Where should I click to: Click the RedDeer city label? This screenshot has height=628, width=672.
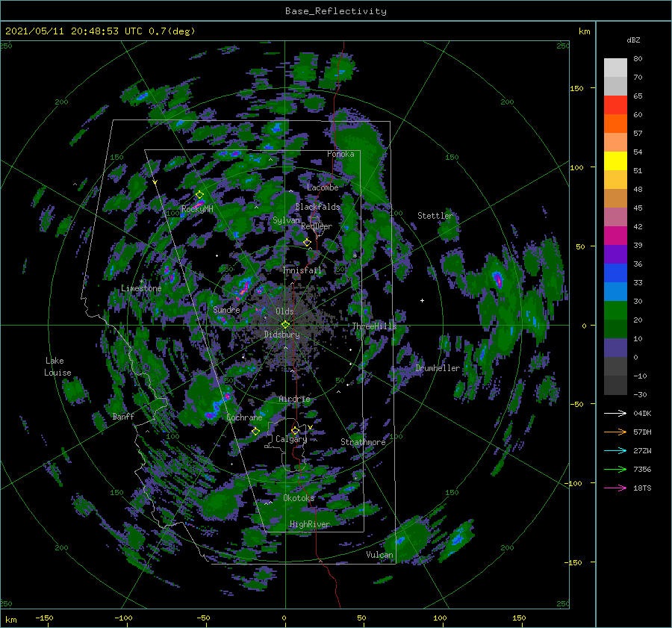tap(317, 226)
